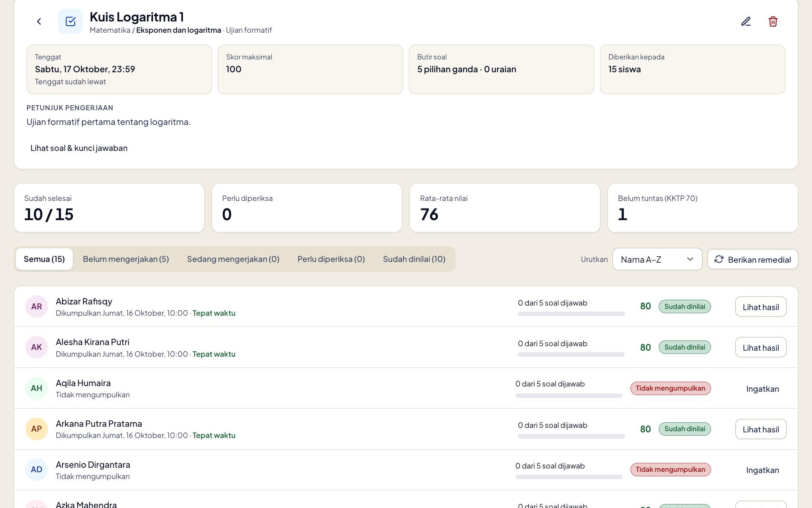View results for Abizar Rafisqy
This screenshot has width=812, height=508.
click(761, 307)
